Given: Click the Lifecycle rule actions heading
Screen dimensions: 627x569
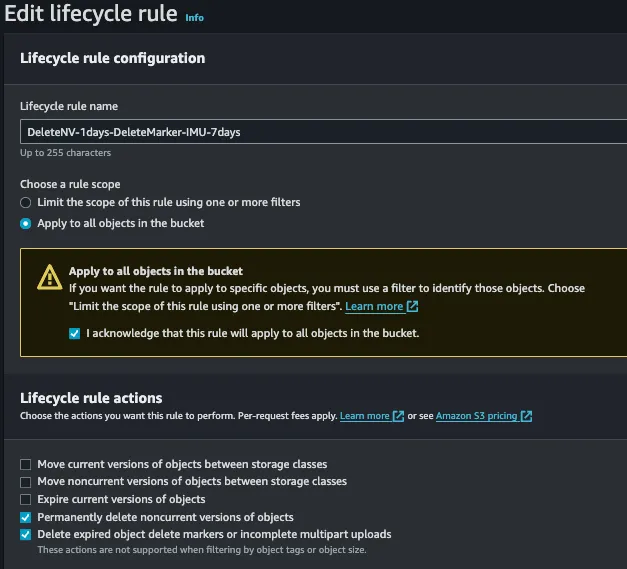Looking at the screenshot, I should 91,398.
